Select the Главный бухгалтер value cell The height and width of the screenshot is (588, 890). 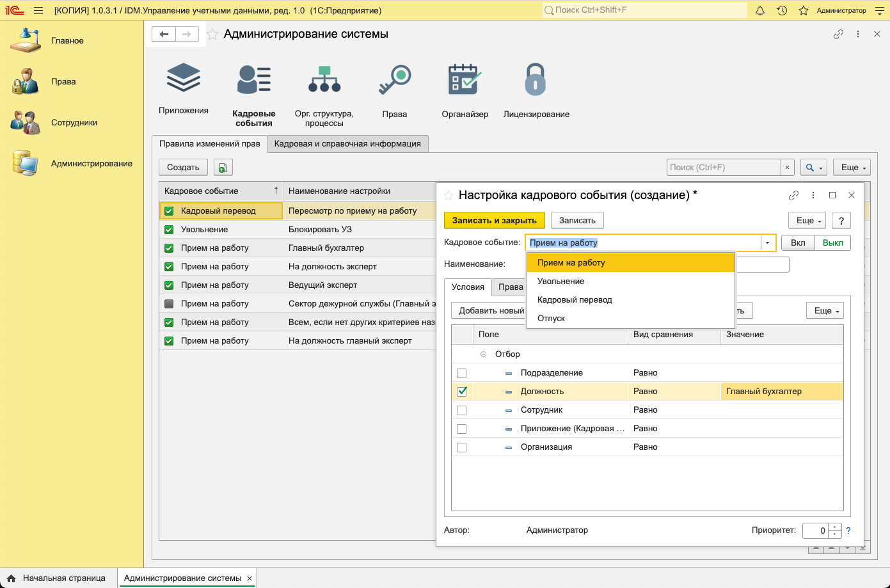point(781,392)
